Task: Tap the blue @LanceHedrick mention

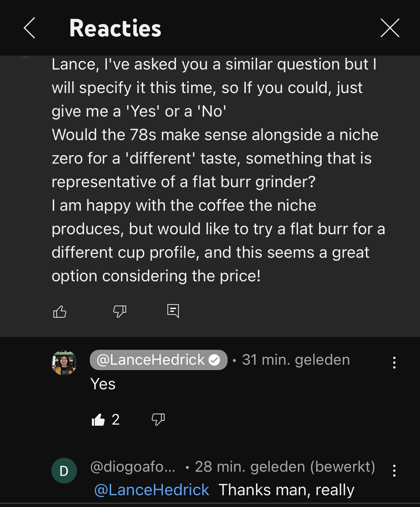Action: tap(152, 490)
